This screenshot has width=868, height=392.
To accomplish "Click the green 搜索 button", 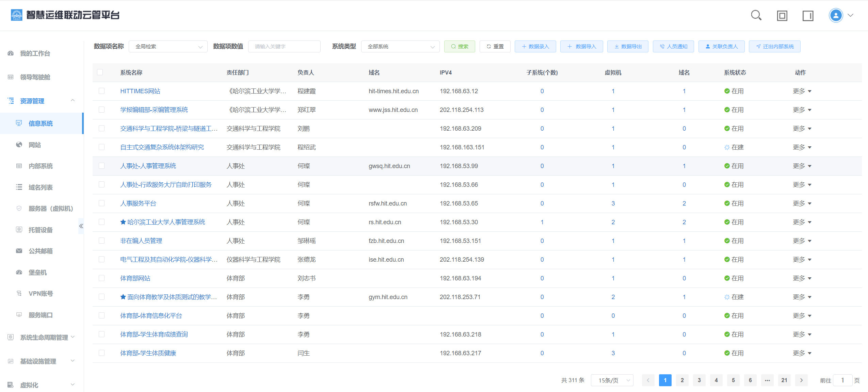I will (460, 46).
